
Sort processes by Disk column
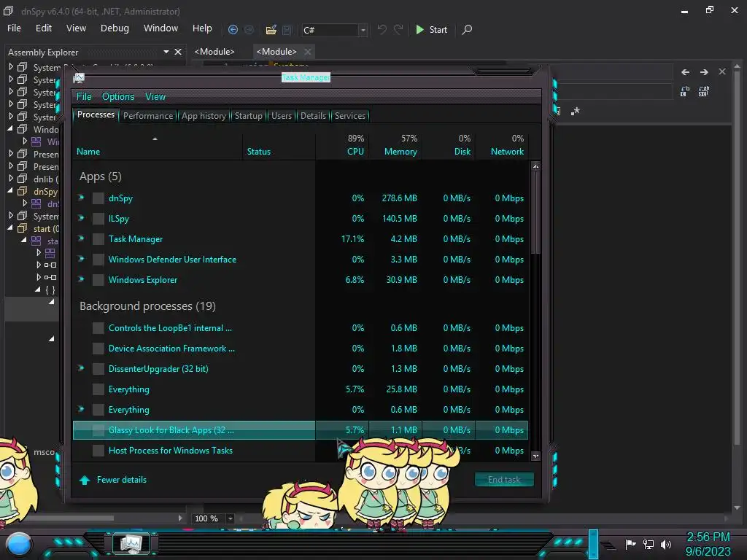pyautogui.click(x=449, y=145)
